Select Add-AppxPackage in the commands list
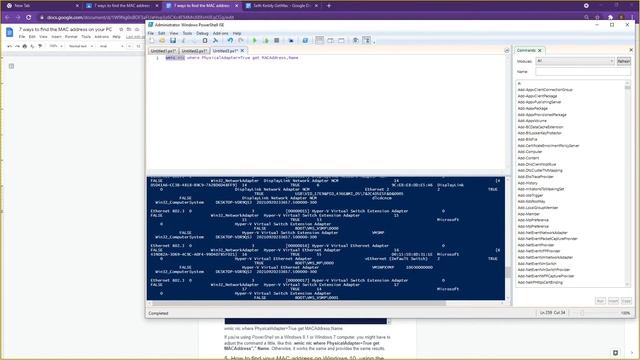Screen dimensions: 640x360 pyautogui.click(x=532, y=109)
